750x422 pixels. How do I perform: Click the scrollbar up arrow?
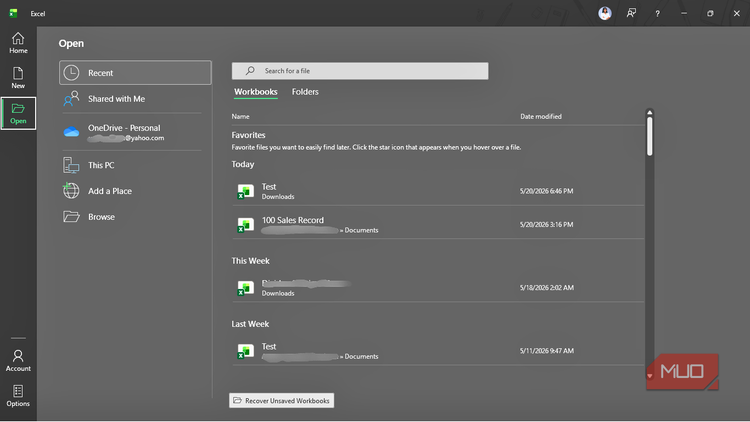coord(650,112)
